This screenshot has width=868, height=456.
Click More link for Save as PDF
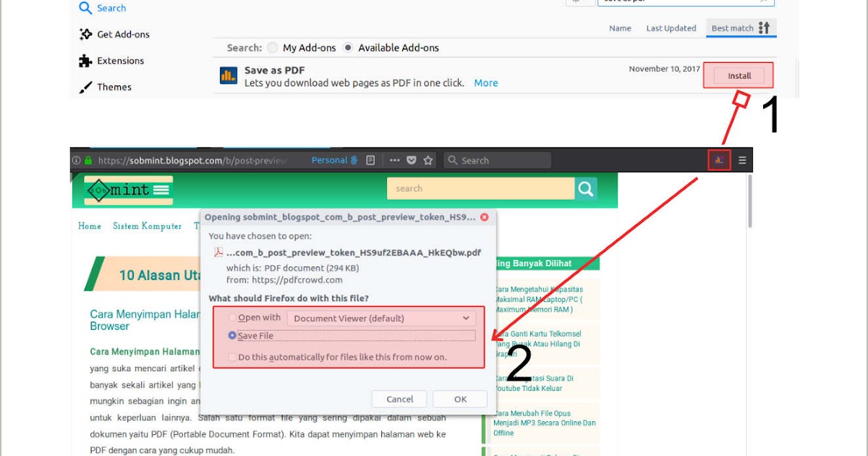coord(486,83)
